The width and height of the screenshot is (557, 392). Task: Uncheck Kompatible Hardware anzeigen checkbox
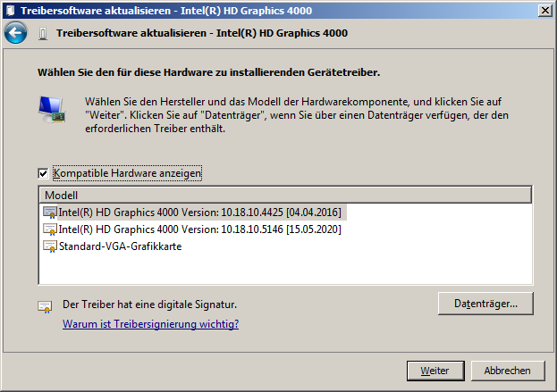(43, 173)
